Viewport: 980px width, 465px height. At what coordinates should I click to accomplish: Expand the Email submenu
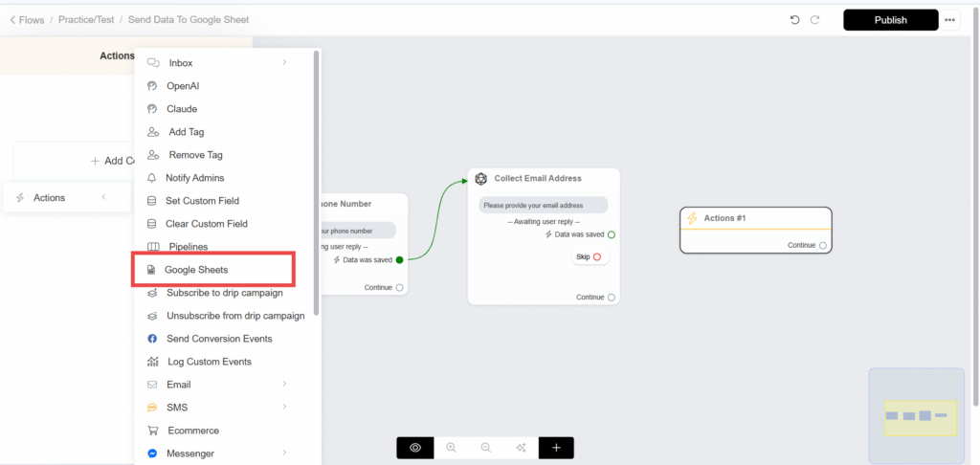284,385
